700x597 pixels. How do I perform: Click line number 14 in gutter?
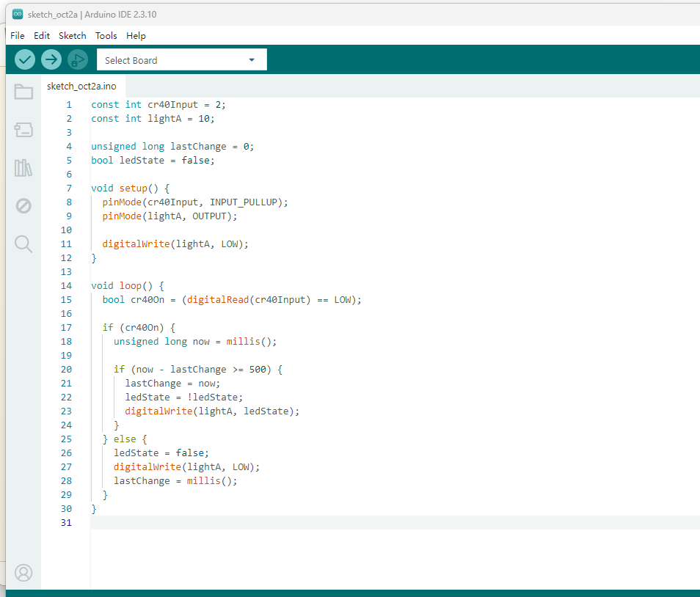coord(66,286)
